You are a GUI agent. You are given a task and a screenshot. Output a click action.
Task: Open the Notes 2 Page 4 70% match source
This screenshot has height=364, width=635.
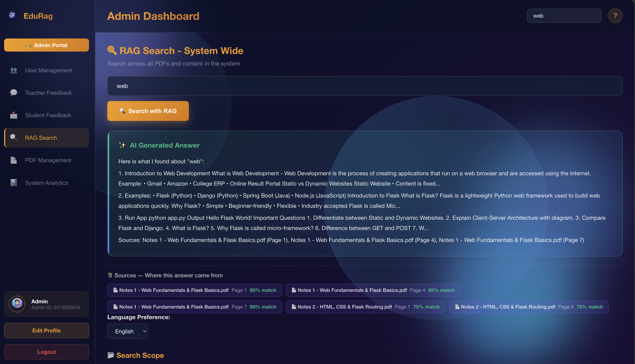coord(528,307)
